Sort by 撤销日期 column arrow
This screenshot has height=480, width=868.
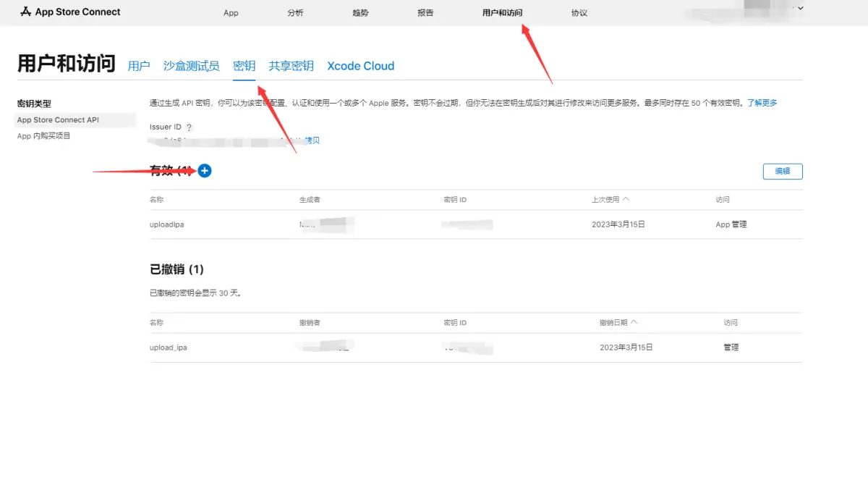tap(634, 322)
